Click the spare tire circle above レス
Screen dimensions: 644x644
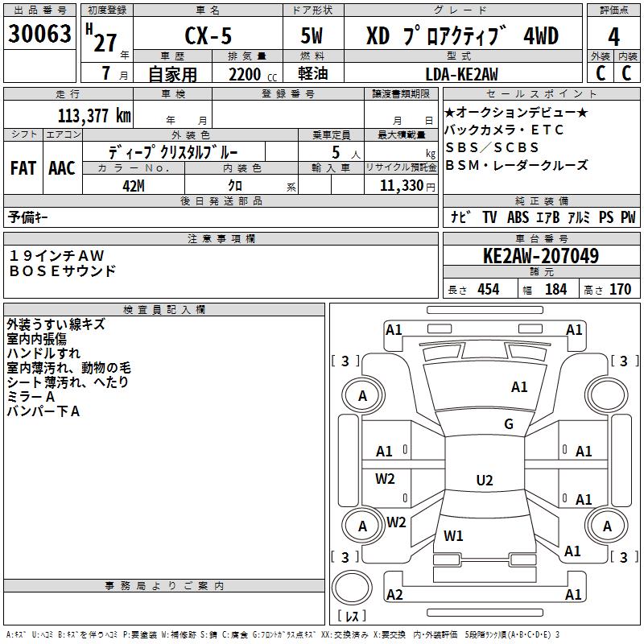coord(352,588)
